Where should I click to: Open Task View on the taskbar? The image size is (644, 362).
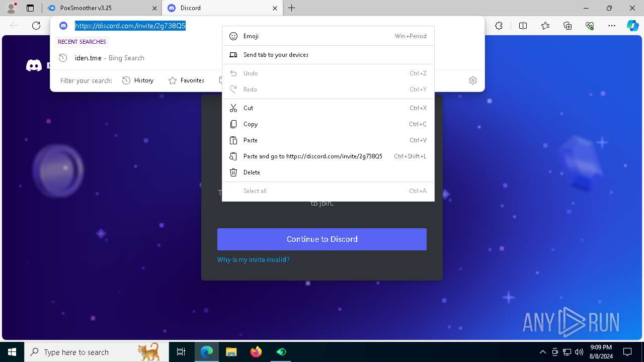181,352
